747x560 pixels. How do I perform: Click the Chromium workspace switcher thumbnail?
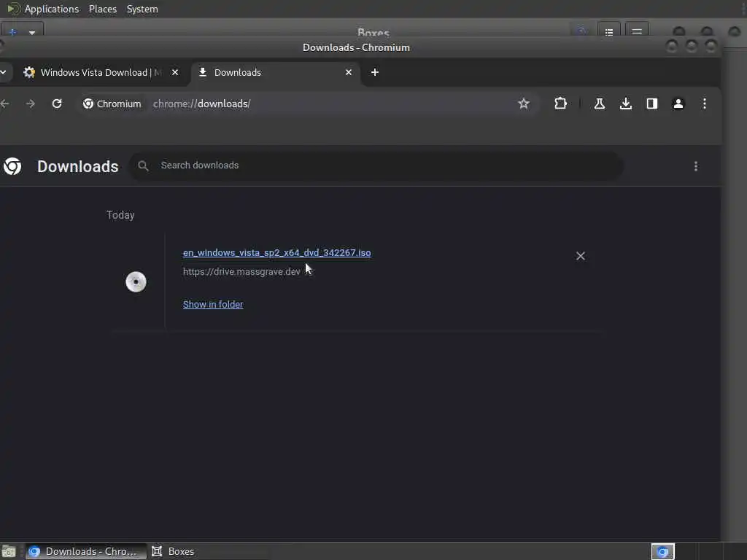662,551
